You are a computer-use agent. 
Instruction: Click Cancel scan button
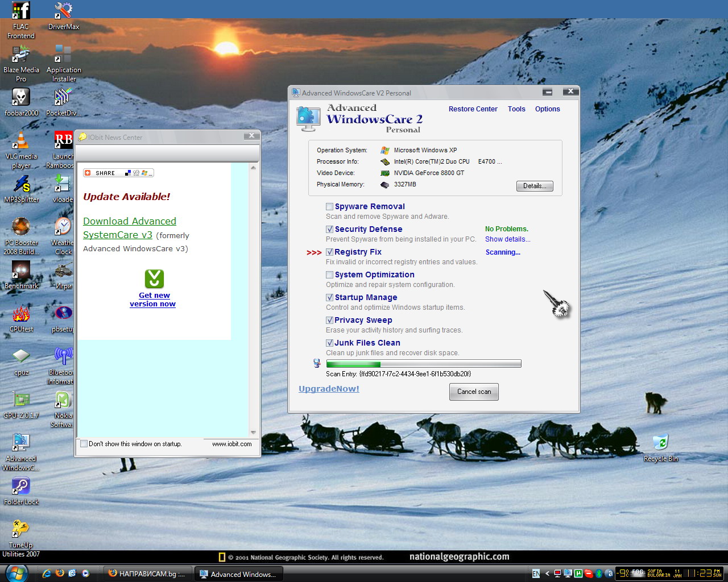(x=474, y=392)
